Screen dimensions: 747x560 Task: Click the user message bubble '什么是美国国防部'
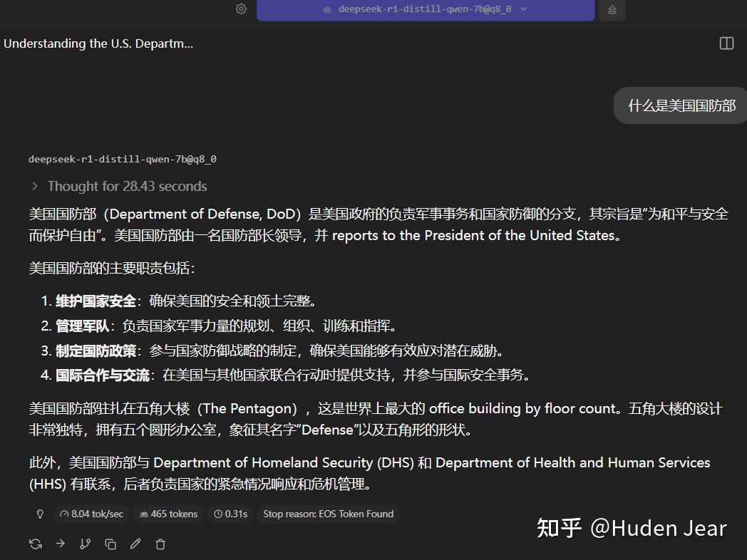point(681,105)
